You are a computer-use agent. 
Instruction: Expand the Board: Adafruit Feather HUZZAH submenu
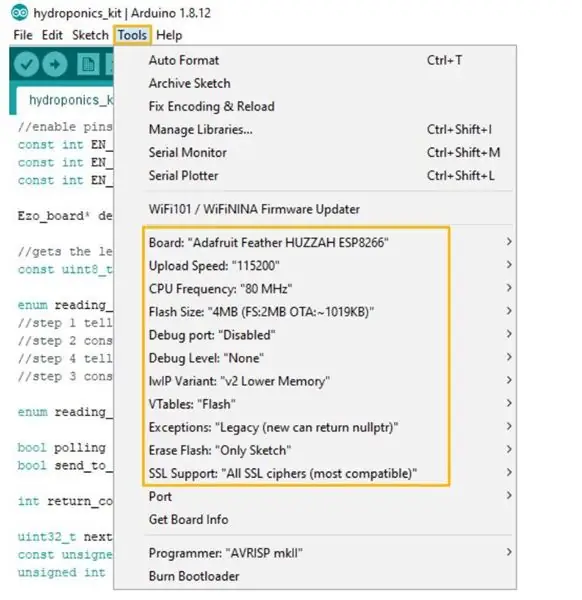[x=315, y=242]
